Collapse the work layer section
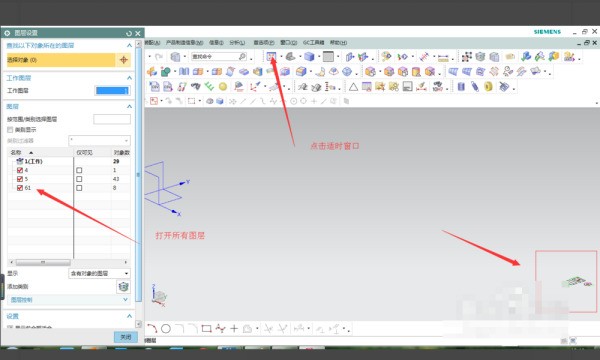This screenshot has width=600, height=360. click(x=129, y=78)
